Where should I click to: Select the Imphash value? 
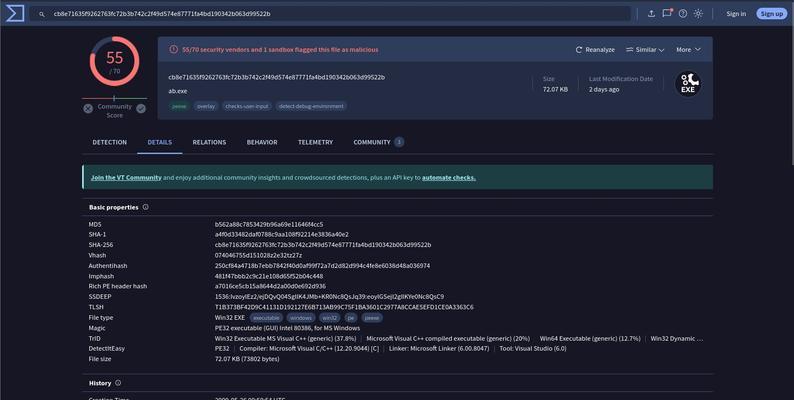click(269, 276)
